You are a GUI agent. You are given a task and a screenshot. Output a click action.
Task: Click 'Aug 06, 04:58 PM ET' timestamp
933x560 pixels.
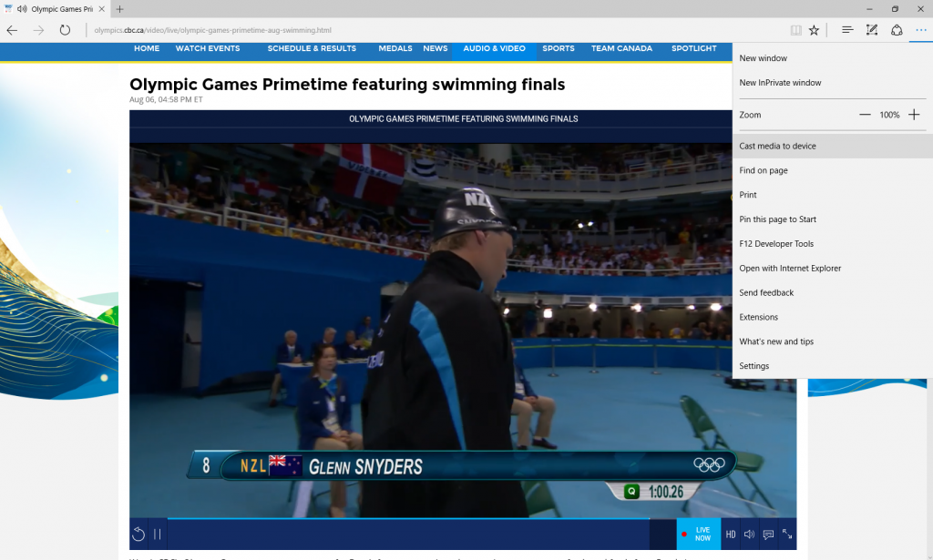tap(166, 100)
